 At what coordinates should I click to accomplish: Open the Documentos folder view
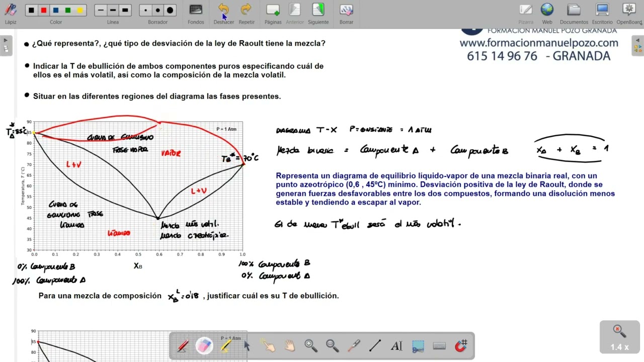574,13
